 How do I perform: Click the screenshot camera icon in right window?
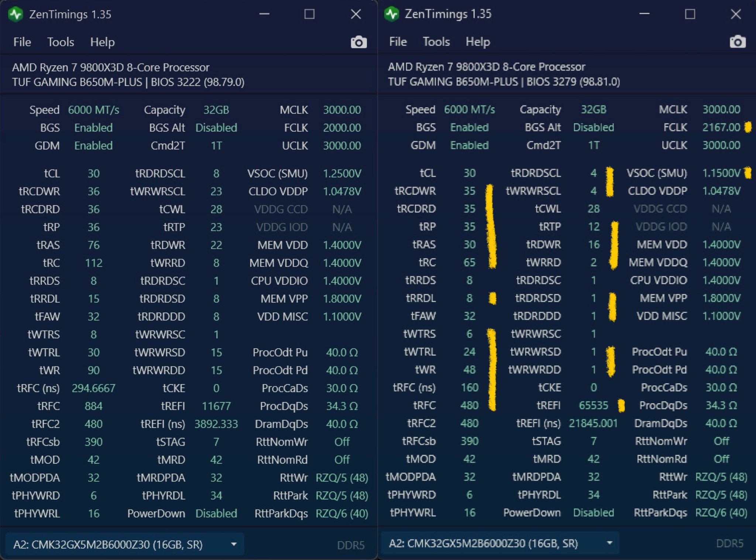click(x=737, y=42)
